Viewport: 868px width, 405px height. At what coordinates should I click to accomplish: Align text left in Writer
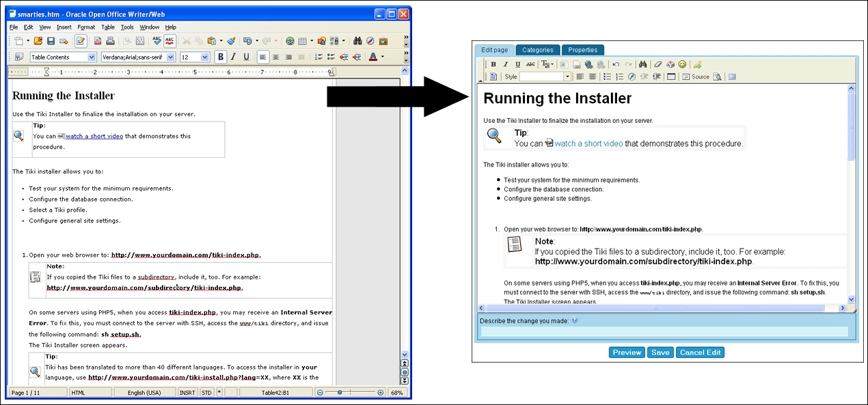pos(263,57)
